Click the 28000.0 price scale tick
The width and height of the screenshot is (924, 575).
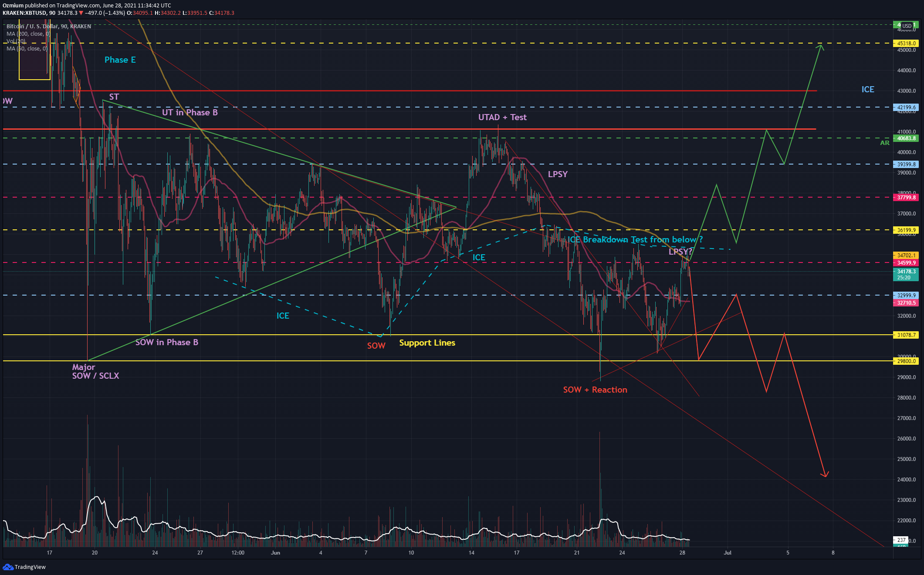pos(906,397)
